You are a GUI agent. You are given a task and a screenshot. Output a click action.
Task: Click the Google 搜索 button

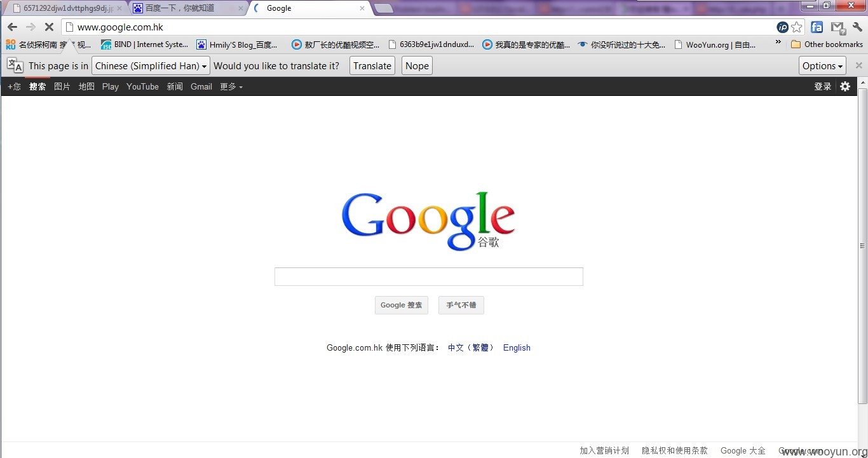(x=401, y=305)
